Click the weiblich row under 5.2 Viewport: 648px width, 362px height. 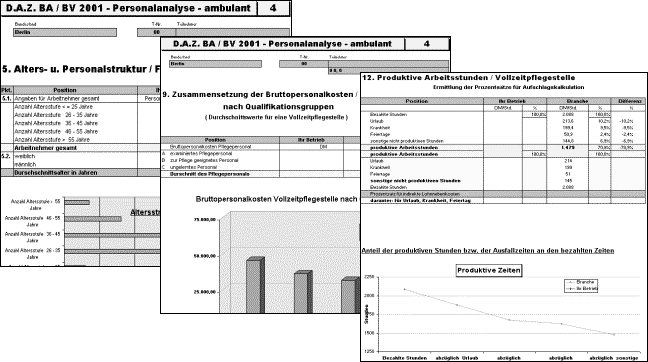point(80,157)
